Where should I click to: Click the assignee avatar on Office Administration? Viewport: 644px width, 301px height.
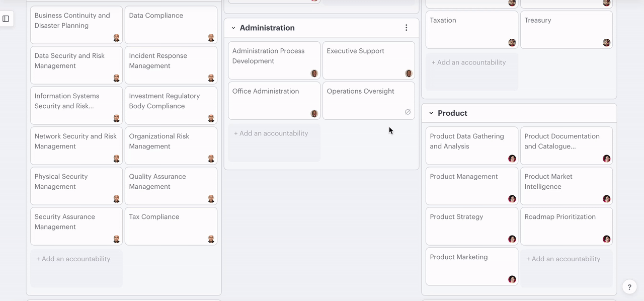(314, 114)
